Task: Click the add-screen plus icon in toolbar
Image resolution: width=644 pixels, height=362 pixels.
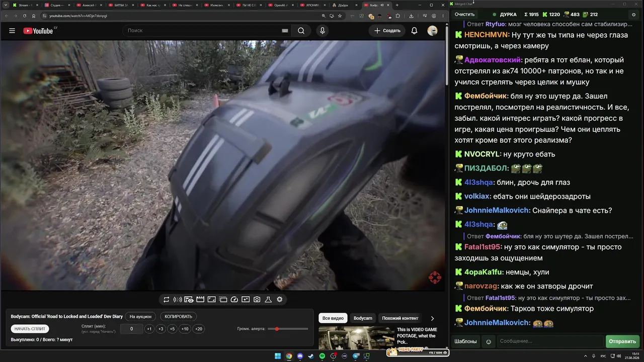Action: (x=246, y=300)
